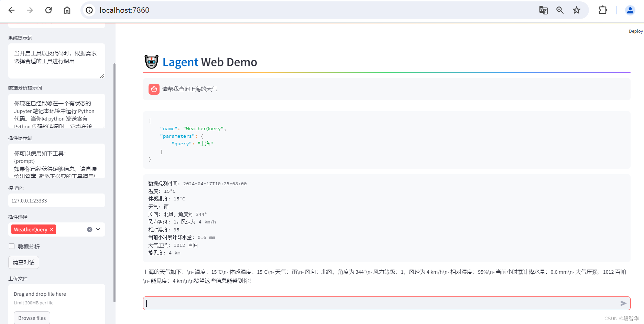This screenshot has width=644, height=324.
Task: Open the browser profile avatar
Action: coord(630,10)
